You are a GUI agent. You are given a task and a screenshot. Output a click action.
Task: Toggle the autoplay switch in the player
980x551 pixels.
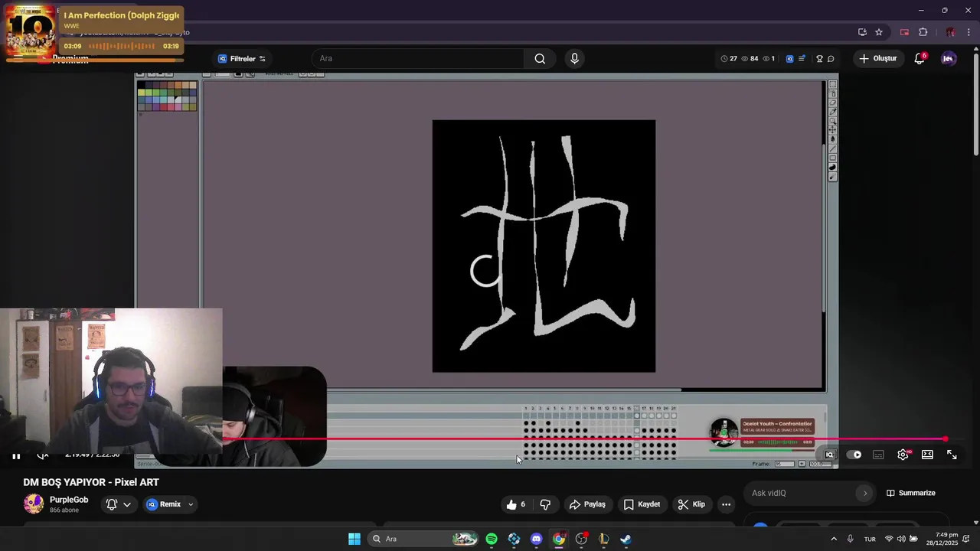coord(854,455)
